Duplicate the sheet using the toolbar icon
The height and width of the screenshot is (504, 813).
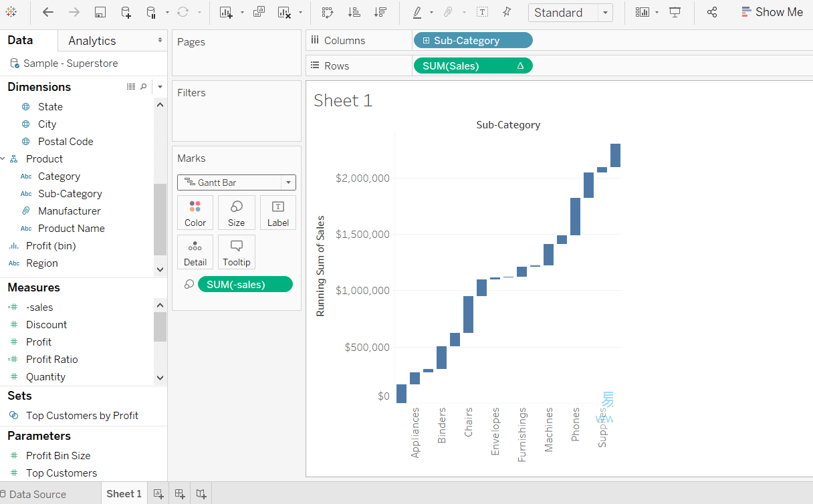259,12
